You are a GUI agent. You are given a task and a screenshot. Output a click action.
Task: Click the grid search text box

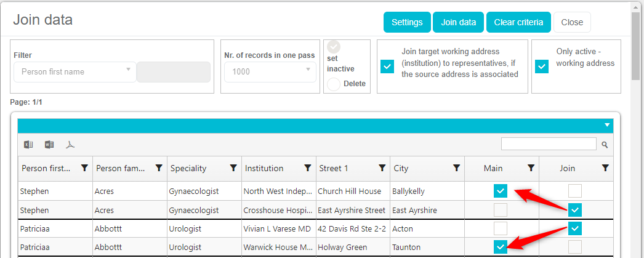pyautogui.click(x=548, y=144)
